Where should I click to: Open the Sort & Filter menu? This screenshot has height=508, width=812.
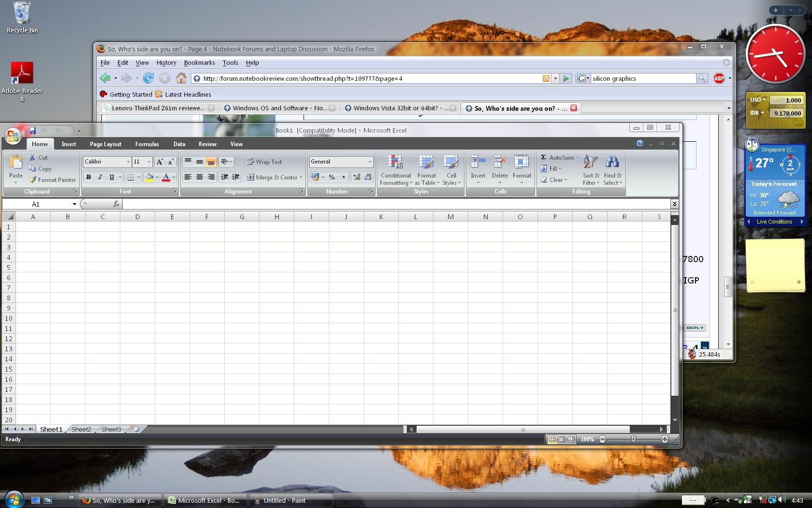[x=591, y=170]
